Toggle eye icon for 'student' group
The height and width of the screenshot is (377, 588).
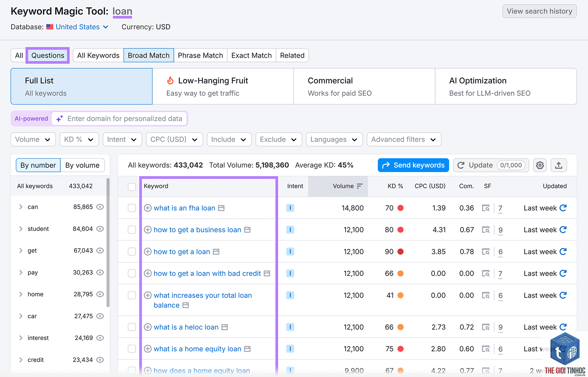[x=100, y=229]
